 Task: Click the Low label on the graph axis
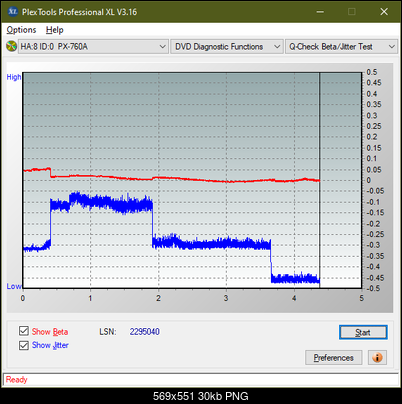coord(14,286)
